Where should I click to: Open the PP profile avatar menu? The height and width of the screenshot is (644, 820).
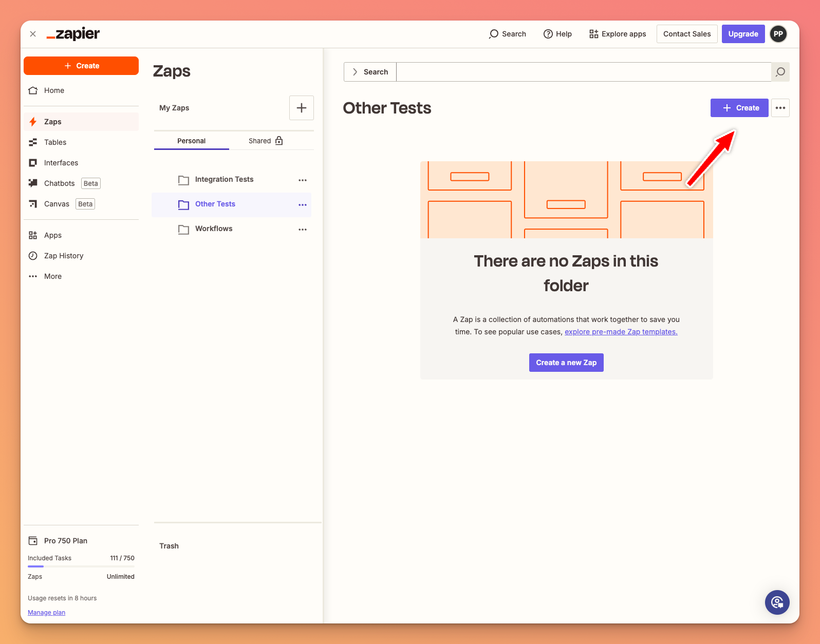[x=778, y=34]
